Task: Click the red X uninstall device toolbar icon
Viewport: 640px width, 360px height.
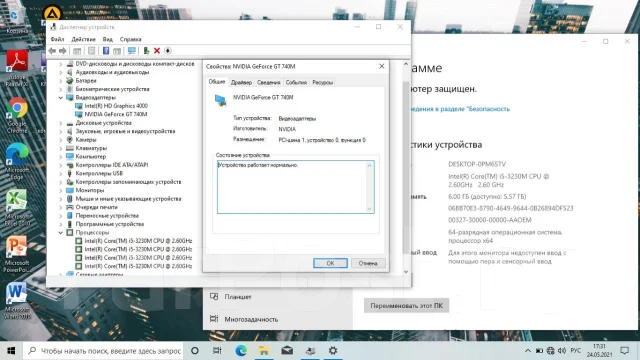Action: coord(157,51)
